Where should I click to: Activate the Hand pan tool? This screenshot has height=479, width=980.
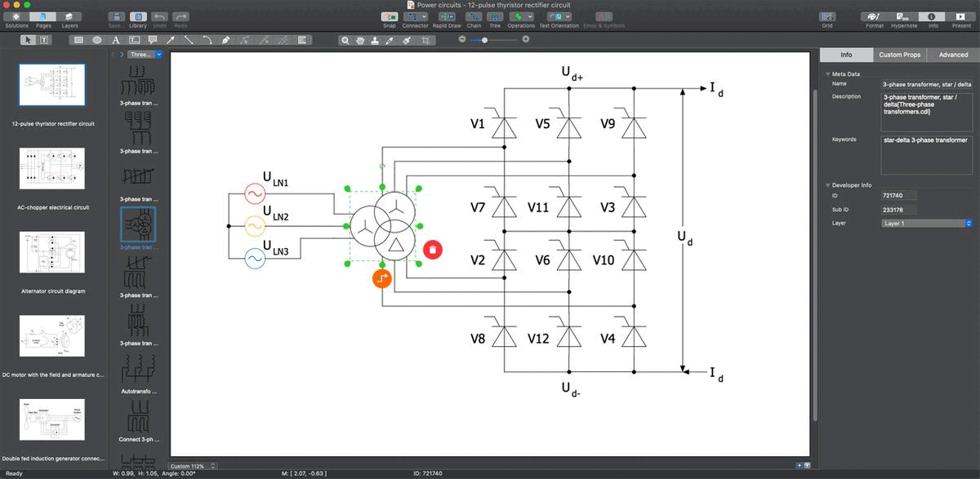point(360,39)
